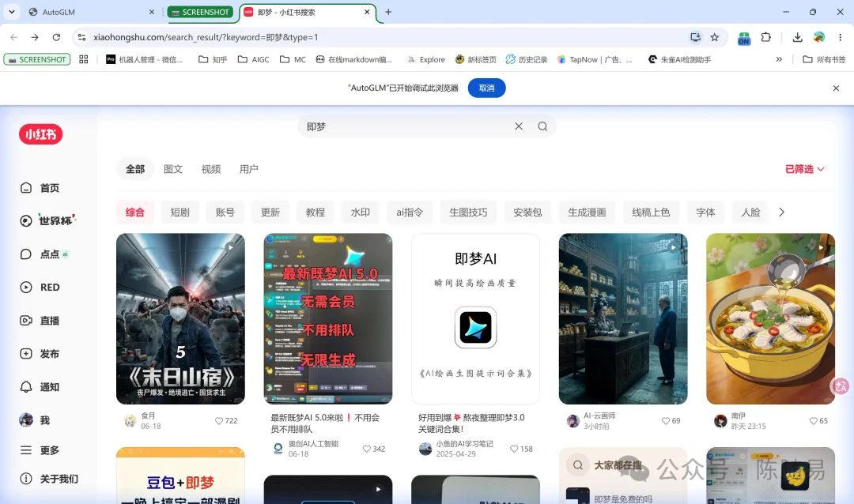Clear the 即梦 search field text

tap(519, 126)
